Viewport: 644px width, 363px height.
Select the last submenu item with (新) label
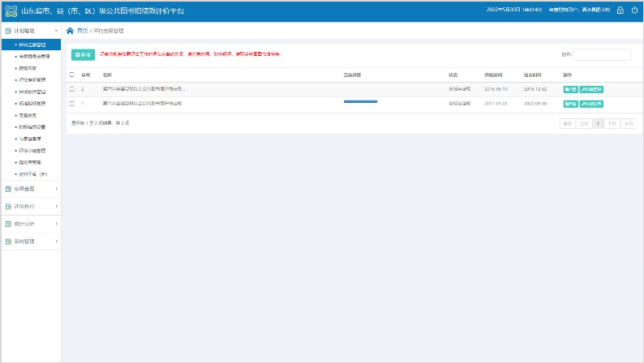click(32, 174)
